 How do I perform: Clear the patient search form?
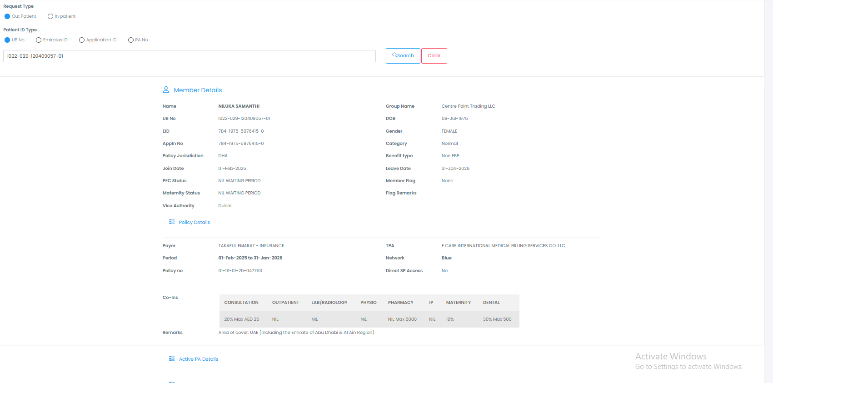tap(434, 56)
